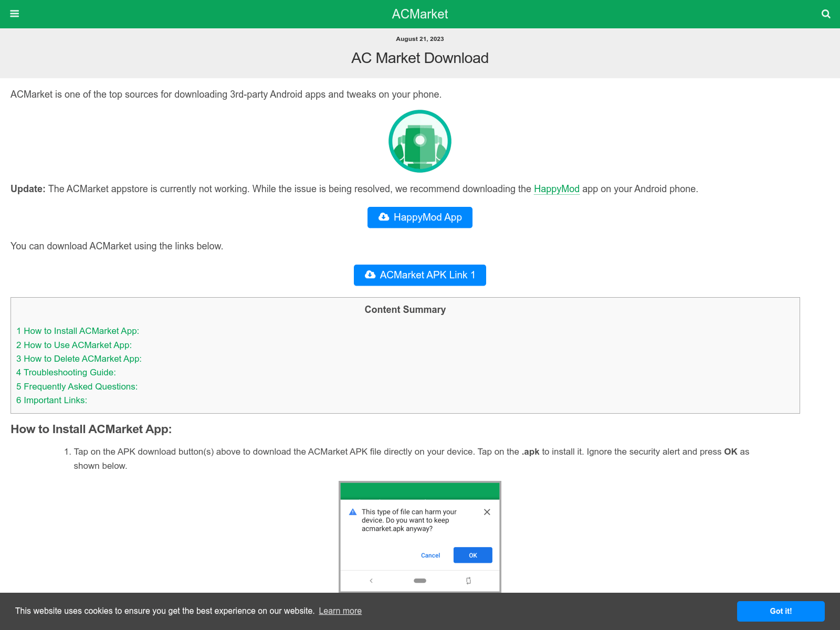Click the August 21, 2023 date

420,39
